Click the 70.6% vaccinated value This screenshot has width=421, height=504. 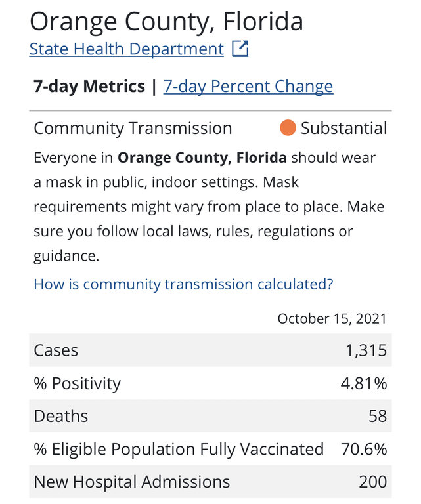click(x=364, y=449)
